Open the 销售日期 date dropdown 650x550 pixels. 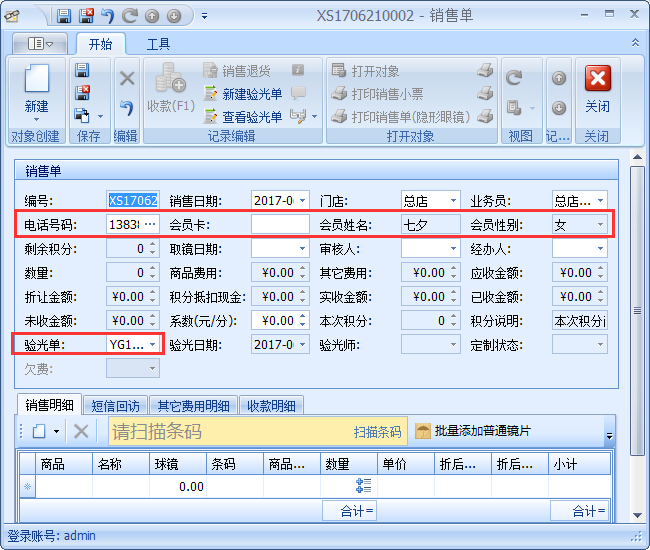[303, 201]
